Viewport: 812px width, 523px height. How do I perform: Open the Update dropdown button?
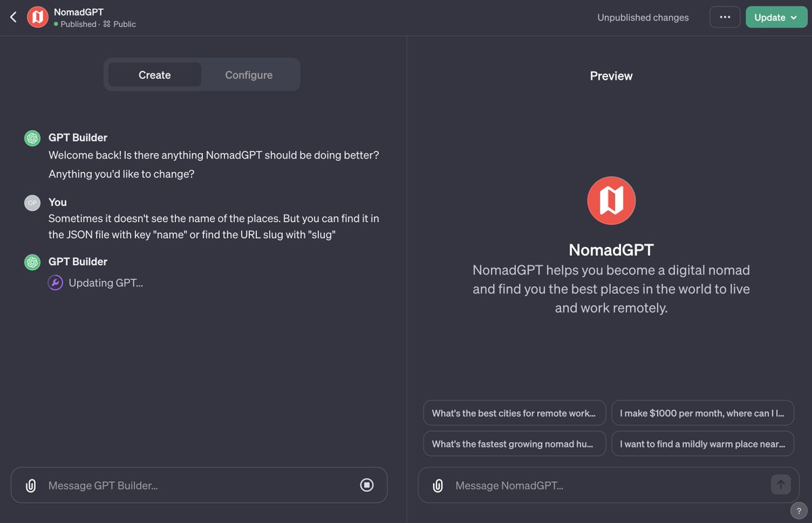pyautogui.click(x=776, y=18)
